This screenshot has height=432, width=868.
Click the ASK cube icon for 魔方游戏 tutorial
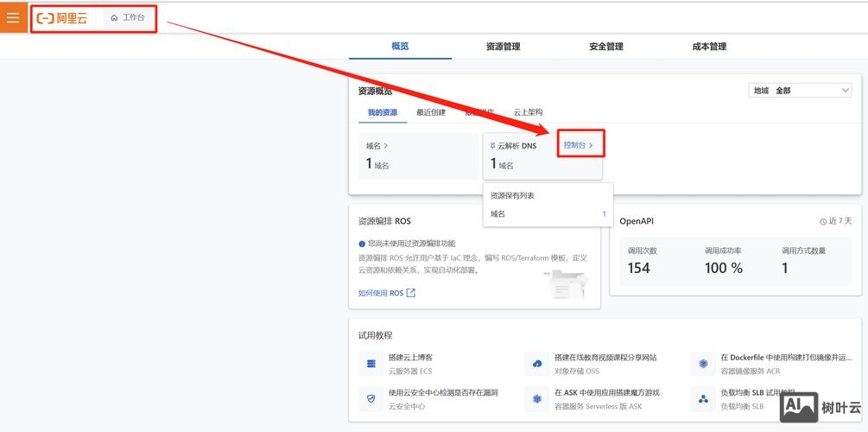click(537, 399)
